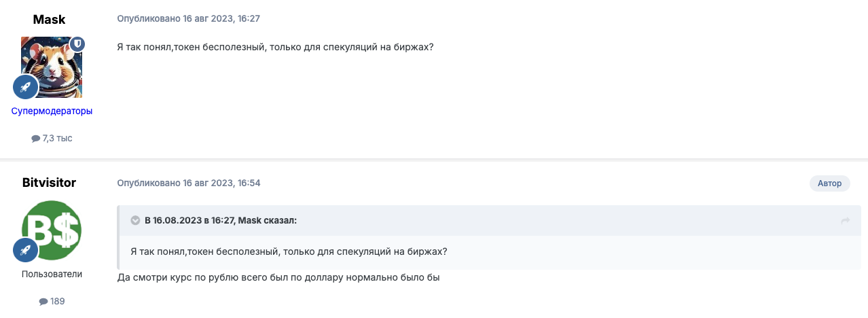
Task: Click Mask's post text about the useless token
Action: (276, 46)
